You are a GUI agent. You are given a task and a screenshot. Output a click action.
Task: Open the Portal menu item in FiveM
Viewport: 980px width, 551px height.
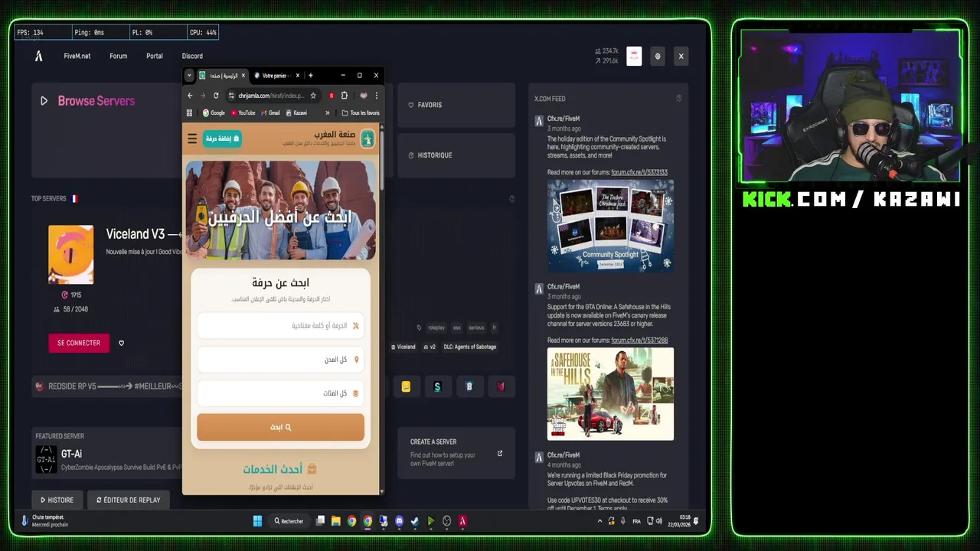[155, 56]
